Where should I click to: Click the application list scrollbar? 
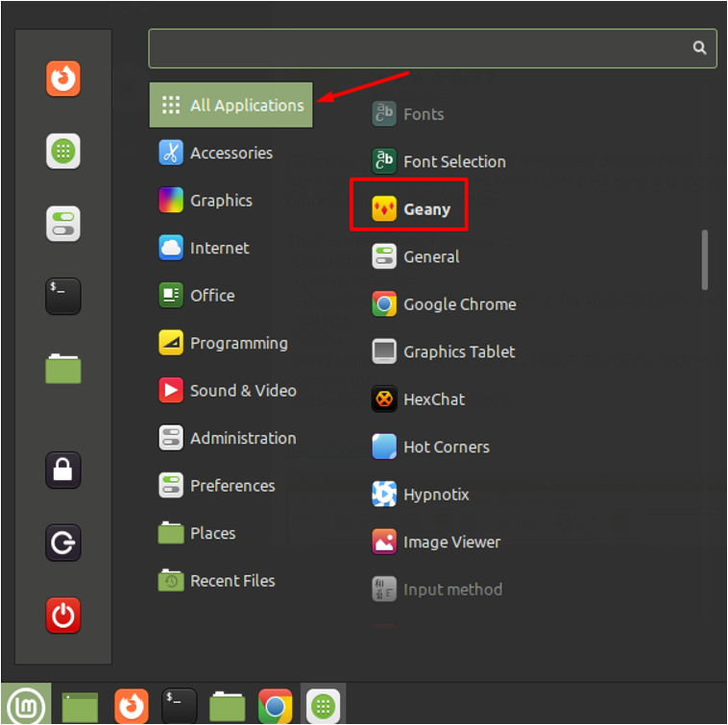click(704, 259)
